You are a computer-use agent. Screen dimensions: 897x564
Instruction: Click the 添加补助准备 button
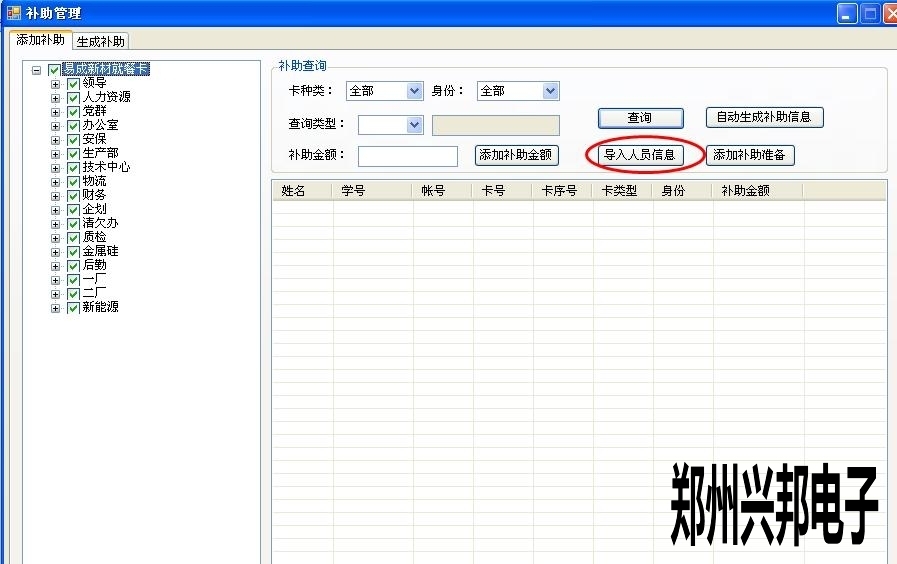[x=749, y=155]
